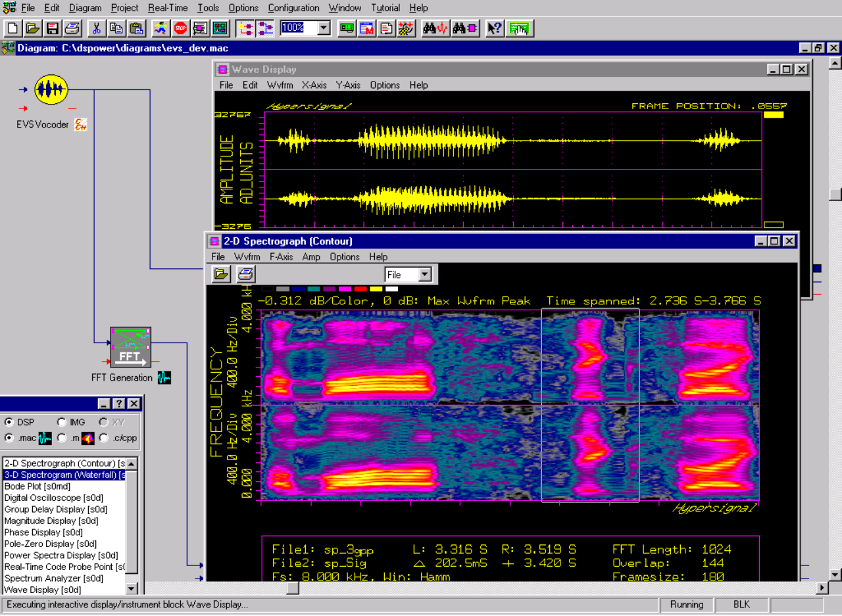Click the Open folder icon in main toolbar
842x616 pixels.
(33, 28)
